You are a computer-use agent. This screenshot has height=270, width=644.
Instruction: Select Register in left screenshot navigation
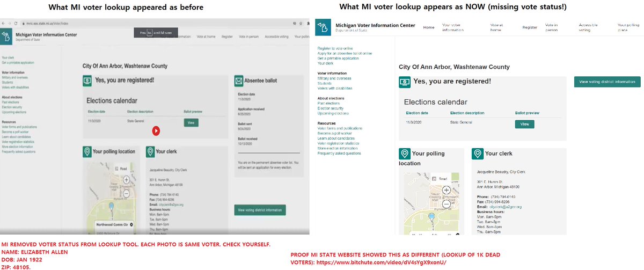[227, 36]
